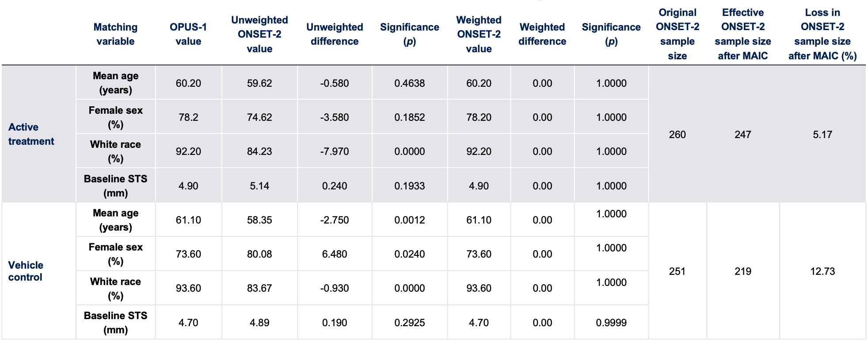Viewport: 868px width, 343px height.
Task: Select the 5.17 sample size loss cell
Action: (822, 135)
